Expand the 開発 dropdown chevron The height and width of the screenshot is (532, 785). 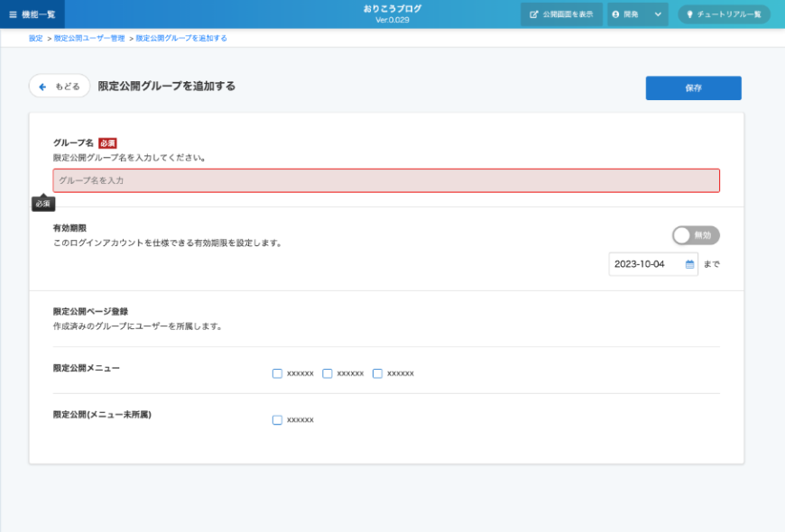click(658, 14)
